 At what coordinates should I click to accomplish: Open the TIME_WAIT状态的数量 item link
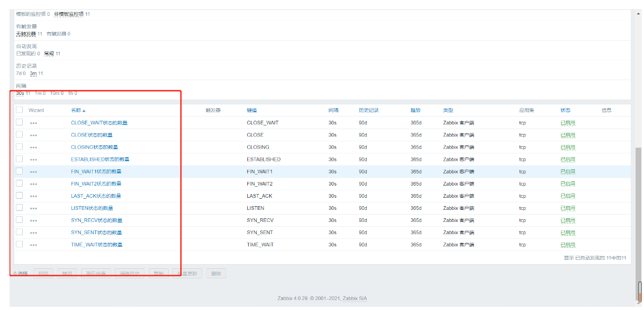point(96,245)
